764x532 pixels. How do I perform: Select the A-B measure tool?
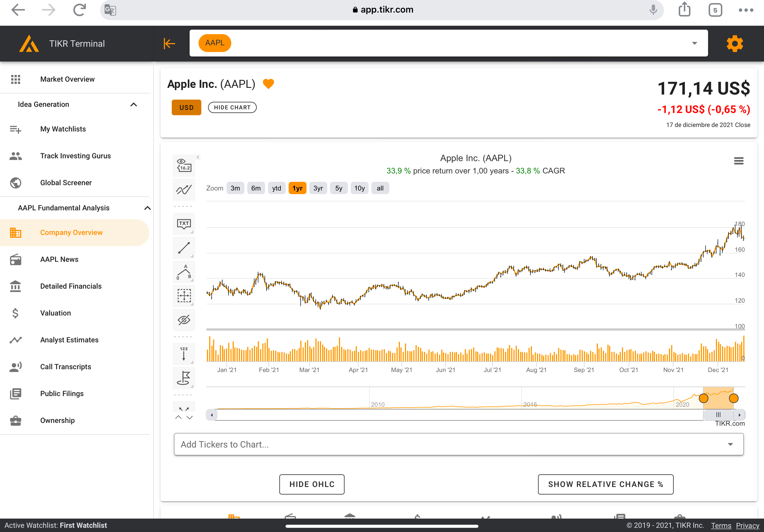click(184, 272)
